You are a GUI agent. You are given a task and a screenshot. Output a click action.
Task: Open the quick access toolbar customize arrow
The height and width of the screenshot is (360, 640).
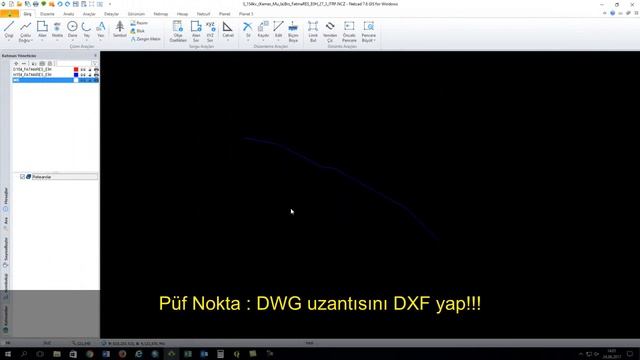pos(110,4)
